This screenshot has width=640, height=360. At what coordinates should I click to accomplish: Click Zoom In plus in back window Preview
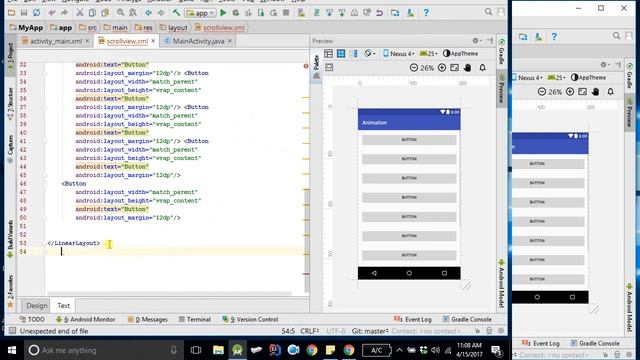click(570, 91)
